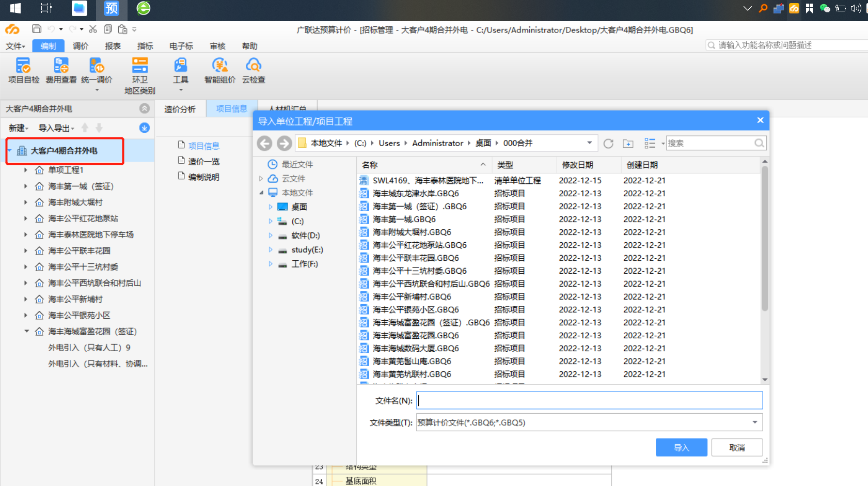
Task: Click the blue download arrow in project panel
Action: (x=145, y=128)
